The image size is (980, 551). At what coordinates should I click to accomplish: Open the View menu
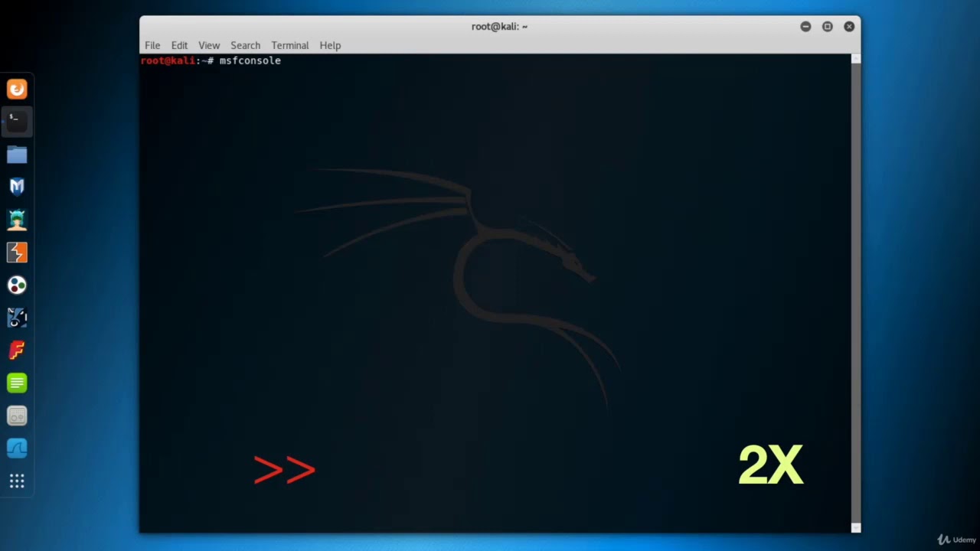tap(209, 45)
